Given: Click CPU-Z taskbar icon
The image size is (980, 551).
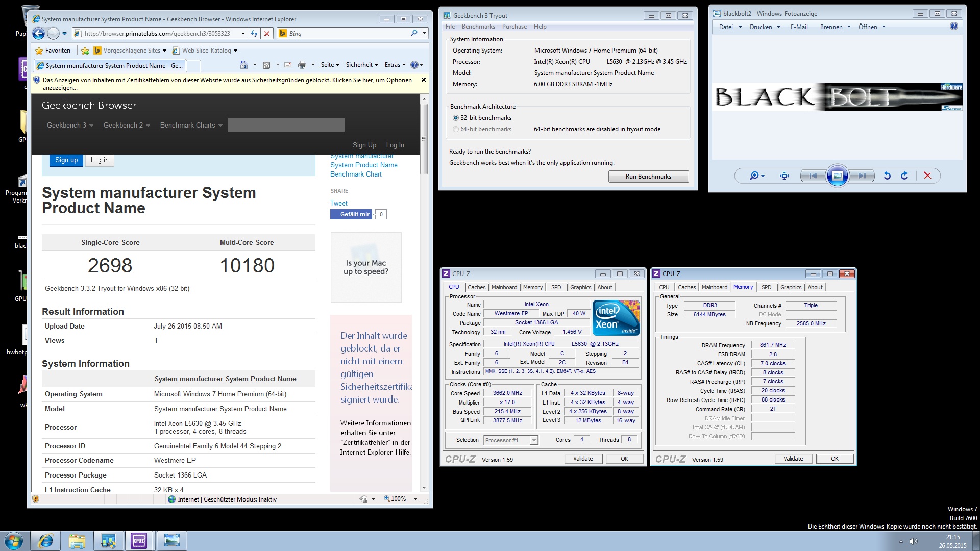Looking at the screenshot, I should pos(139,541).
